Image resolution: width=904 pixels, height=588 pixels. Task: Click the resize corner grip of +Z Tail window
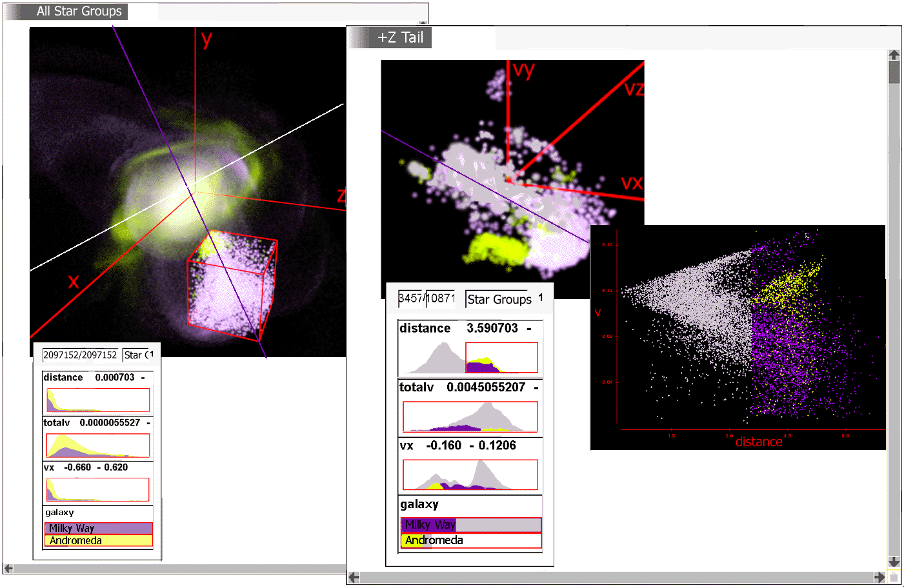pyautogui.click(x=894, y=577)
